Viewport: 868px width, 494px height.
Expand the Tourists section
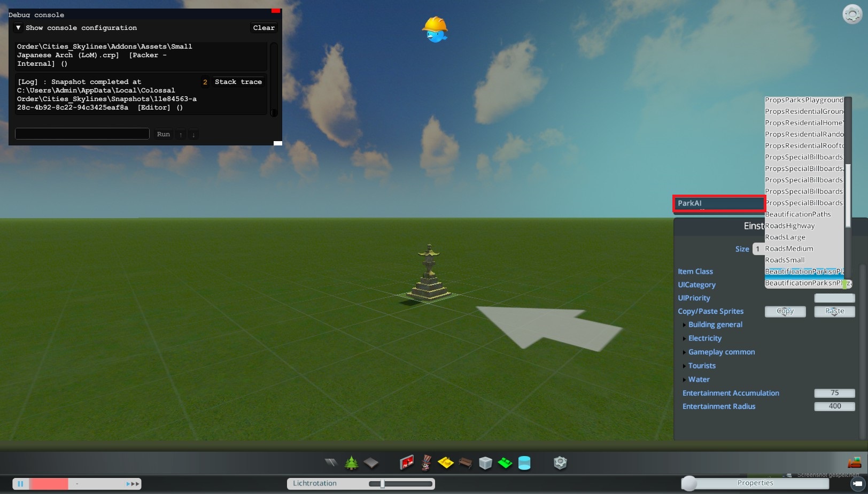(x=702, y=366)
